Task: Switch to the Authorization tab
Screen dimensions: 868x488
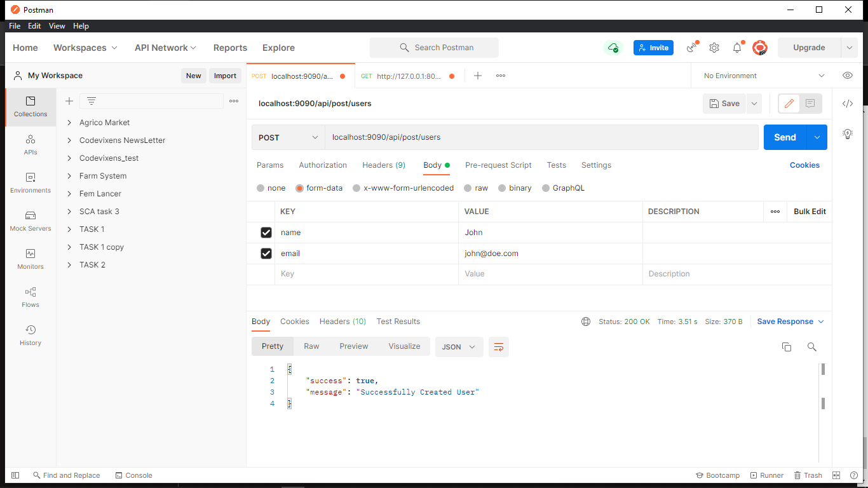Action: 323,165
